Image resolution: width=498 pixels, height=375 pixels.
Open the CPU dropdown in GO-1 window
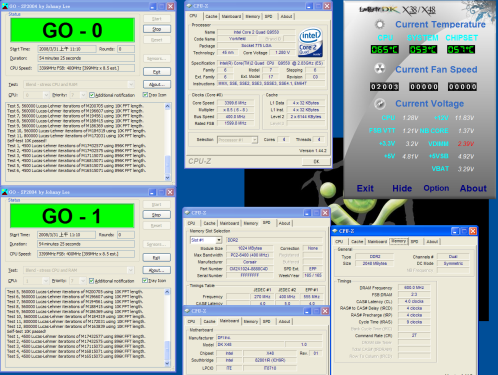tap(45, 281)
